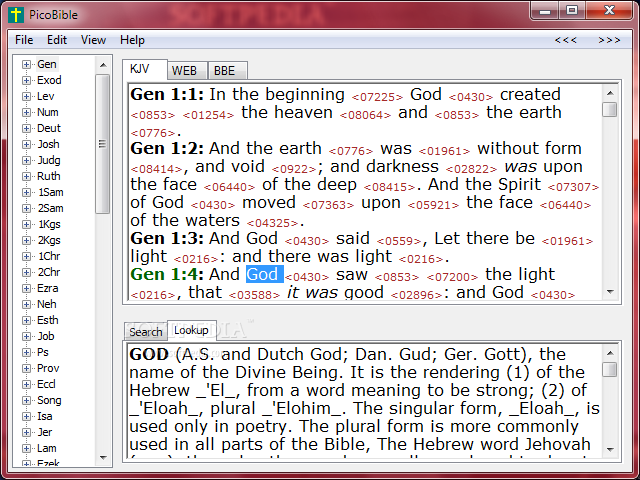Open the File menu
The height and width of the screenshot is (480, 640).
click(24, 40)
